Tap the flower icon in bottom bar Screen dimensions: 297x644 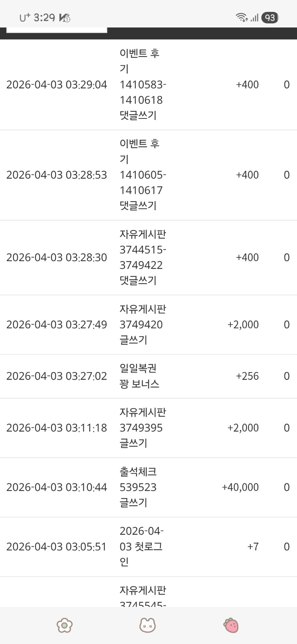point(65,625)
